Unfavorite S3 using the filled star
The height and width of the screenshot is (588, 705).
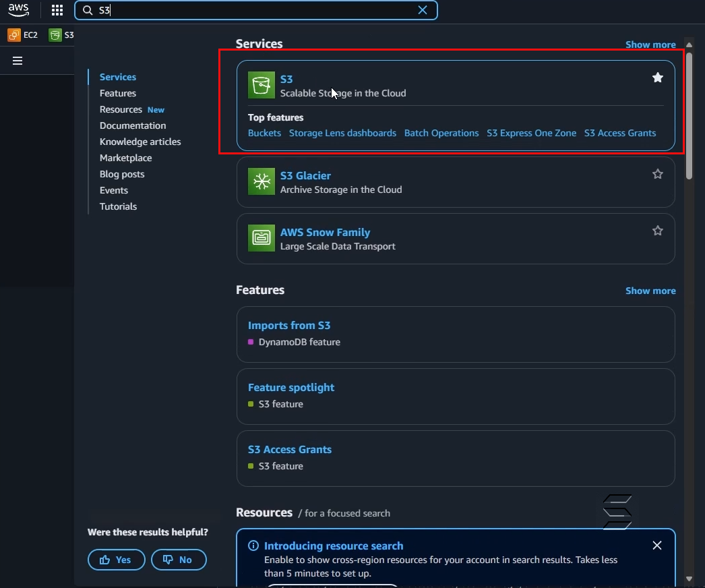[657, 78]
